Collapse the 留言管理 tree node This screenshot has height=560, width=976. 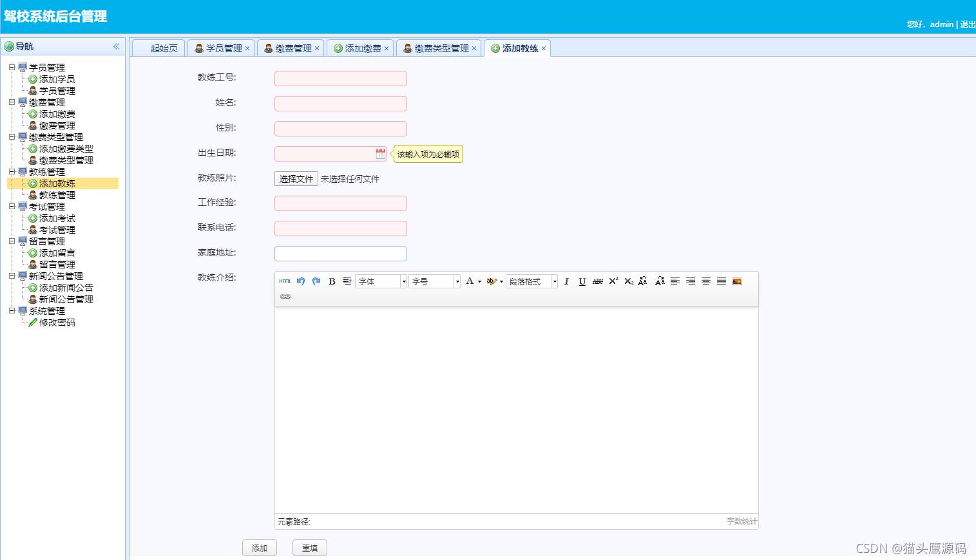tap(12, 241)
